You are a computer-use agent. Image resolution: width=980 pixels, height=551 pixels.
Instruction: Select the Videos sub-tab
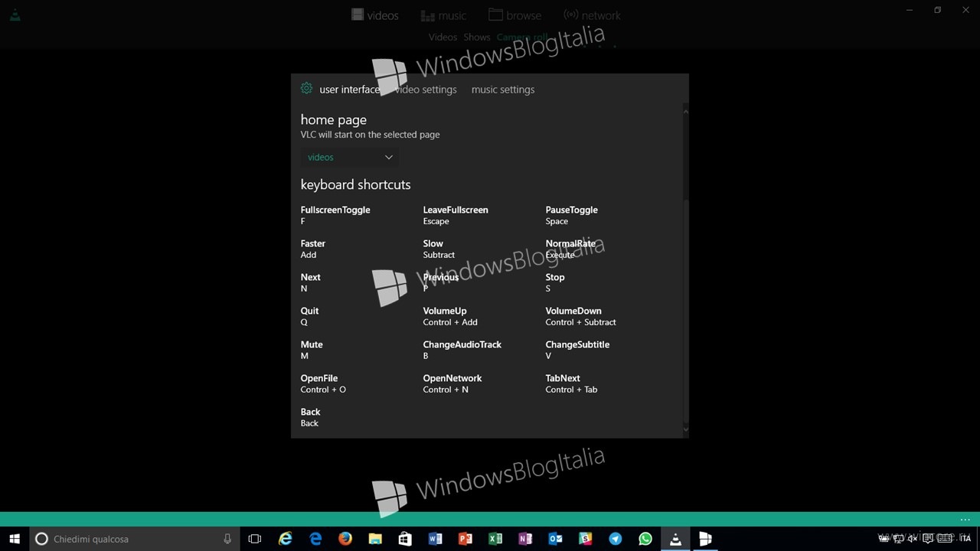pos(443,37)
